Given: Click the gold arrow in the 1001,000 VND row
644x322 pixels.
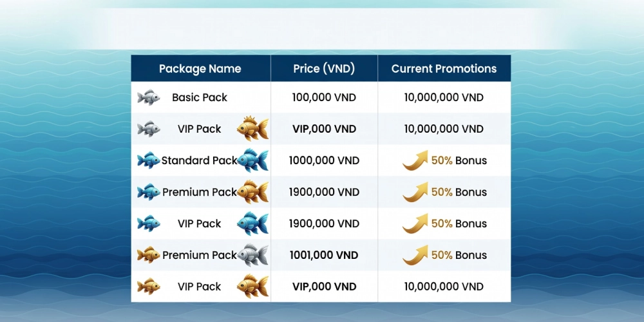Looking at the screenshot, I should coord(415,255).
